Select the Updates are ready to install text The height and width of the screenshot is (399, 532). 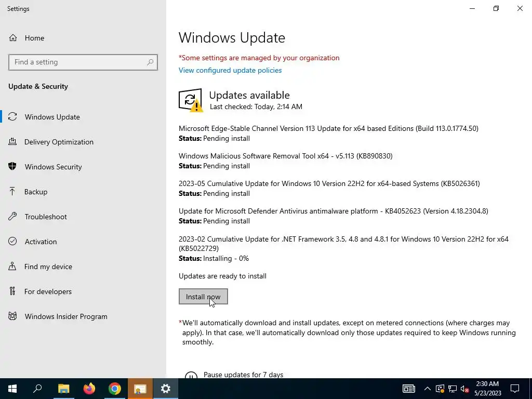click(222, 276)
